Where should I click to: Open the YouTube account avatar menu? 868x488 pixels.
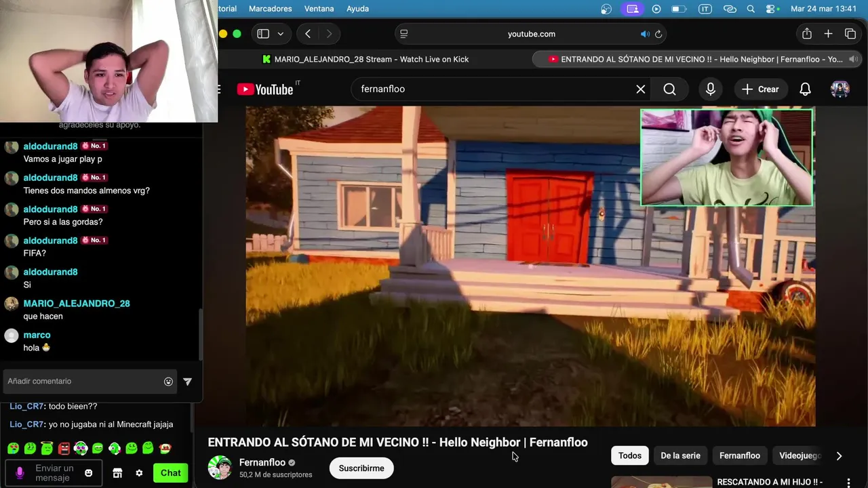click(x=840, y=89)
